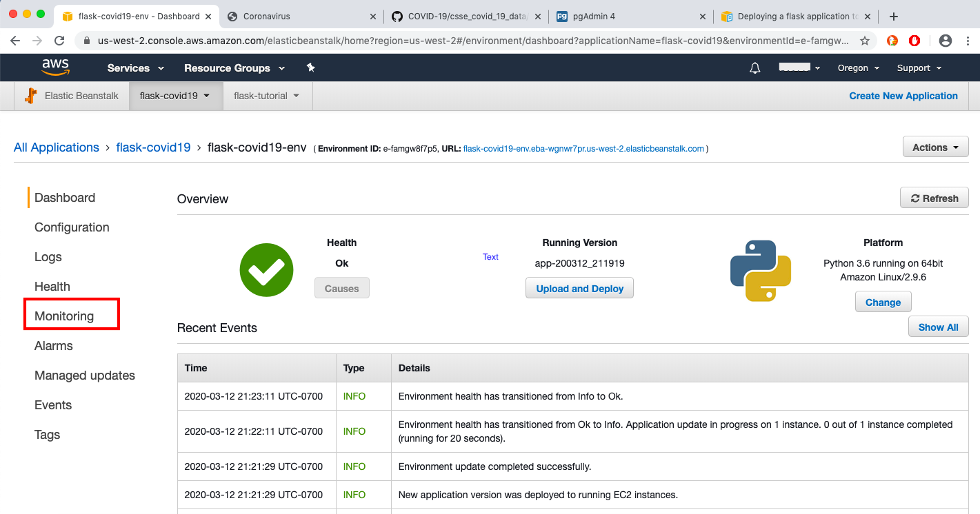
Task: Reload the page with browser refresh icon
Action: pyautogui.click(x=59, y=41)
